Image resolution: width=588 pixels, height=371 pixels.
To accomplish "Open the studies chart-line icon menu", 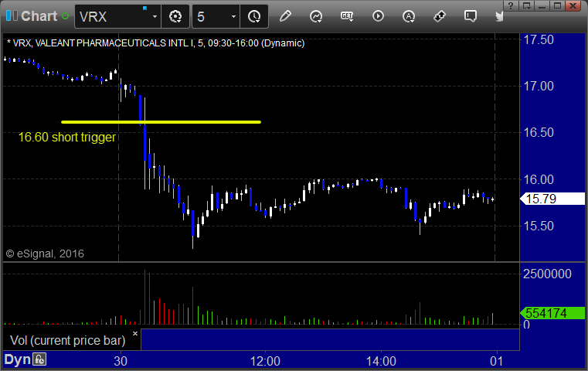I will [x=316, y=16].
